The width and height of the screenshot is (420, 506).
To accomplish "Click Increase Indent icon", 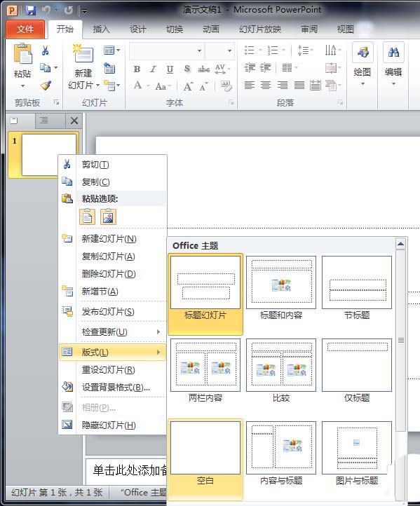I will point(266,68).
